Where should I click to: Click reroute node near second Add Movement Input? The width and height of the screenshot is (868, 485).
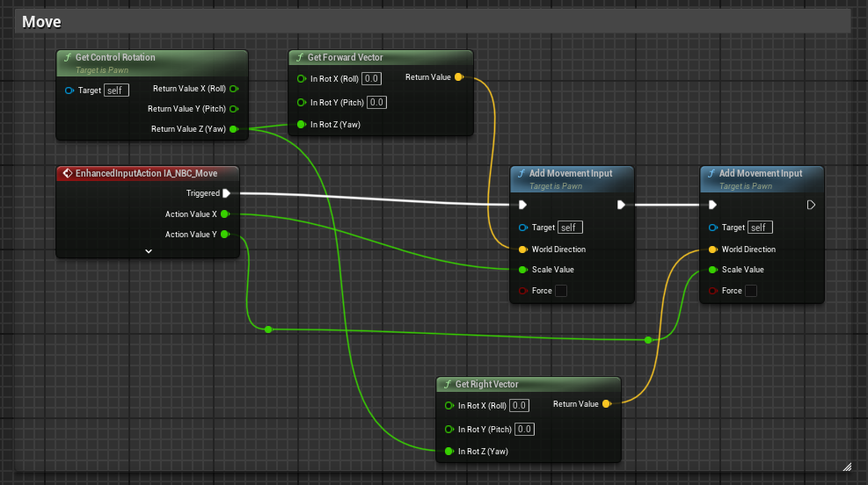(x=648, y=339)
